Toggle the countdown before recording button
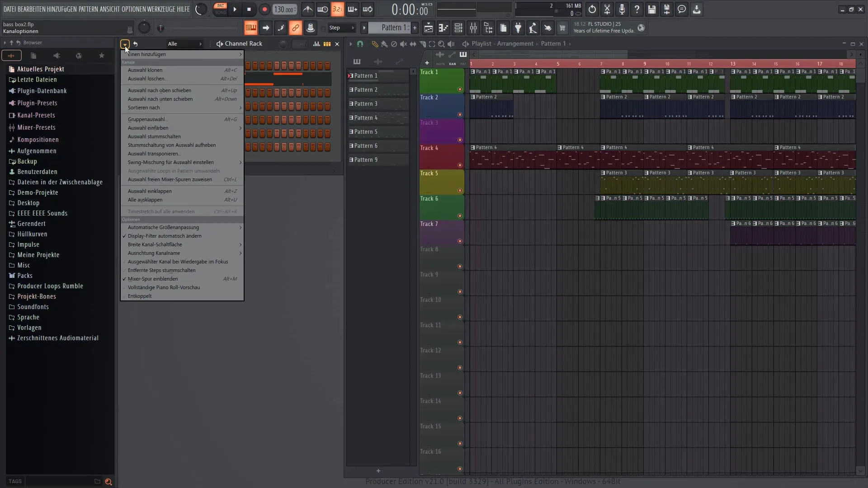 (x=337, y=9)
